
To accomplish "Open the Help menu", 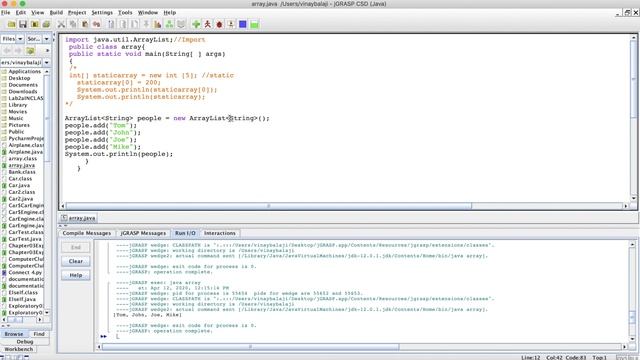I will point(170,13).
